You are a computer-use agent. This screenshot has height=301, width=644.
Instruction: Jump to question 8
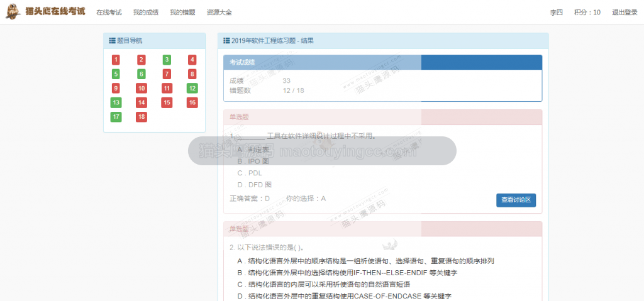click(192, 74)
